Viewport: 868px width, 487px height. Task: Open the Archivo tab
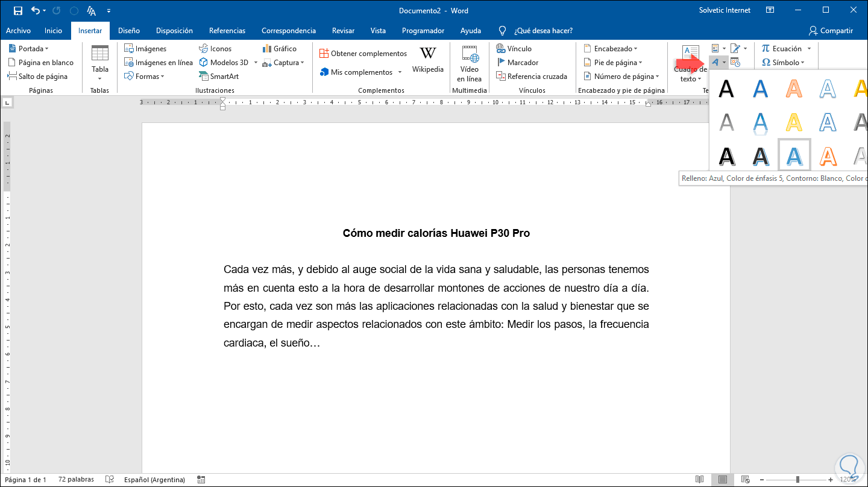[19, 31]
